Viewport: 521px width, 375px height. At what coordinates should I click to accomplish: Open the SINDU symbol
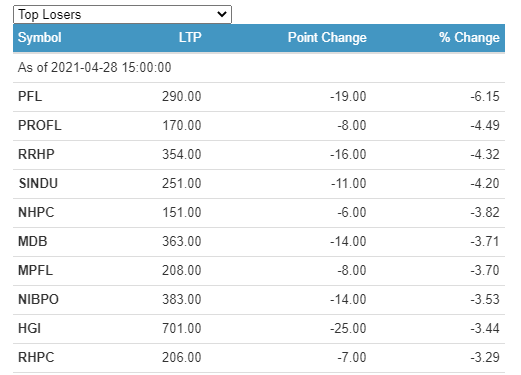(x=38, y=184)
